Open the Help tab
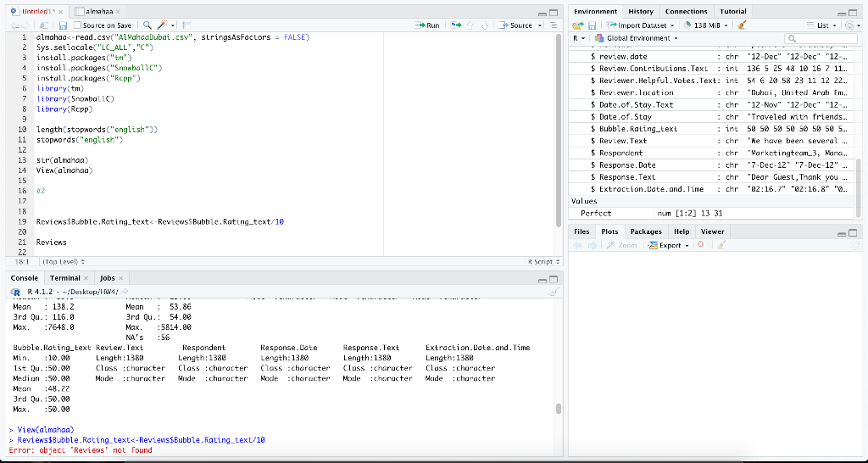Image resolution: width=868 pixels, height=463 pixels. tap(682, 231)
